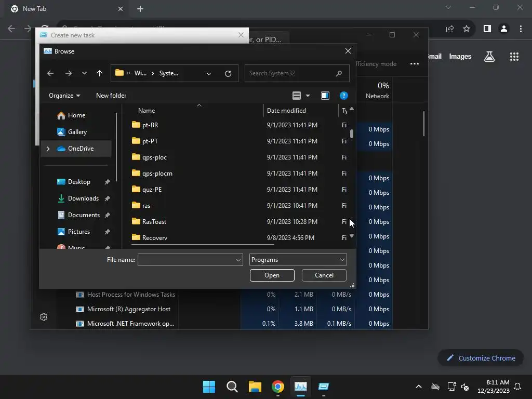Viewport: 532px width, 399px height.
Task: Select Gallery in navigation pane
Action: [77, 132]
